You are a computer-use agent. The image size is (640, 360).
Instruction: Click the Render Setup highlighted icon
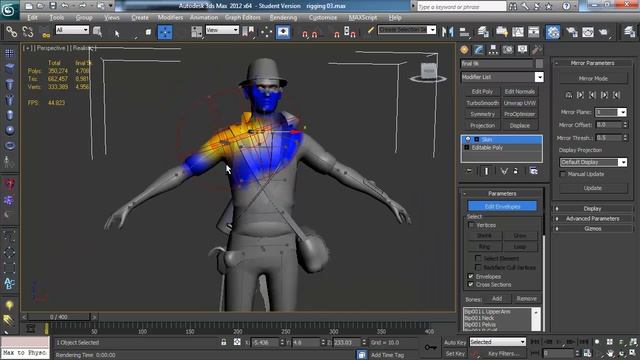pyautogui.click(x=553, y=32)
